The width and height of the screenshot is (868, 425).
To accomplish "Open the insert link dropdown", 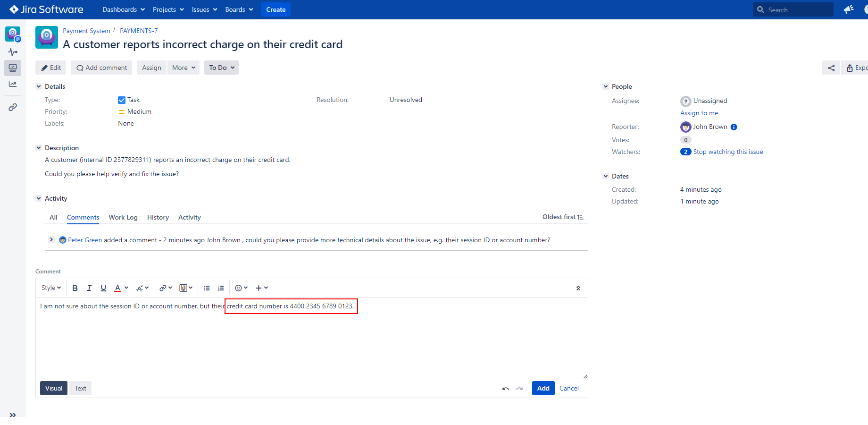I will click(x=166, y=288).
